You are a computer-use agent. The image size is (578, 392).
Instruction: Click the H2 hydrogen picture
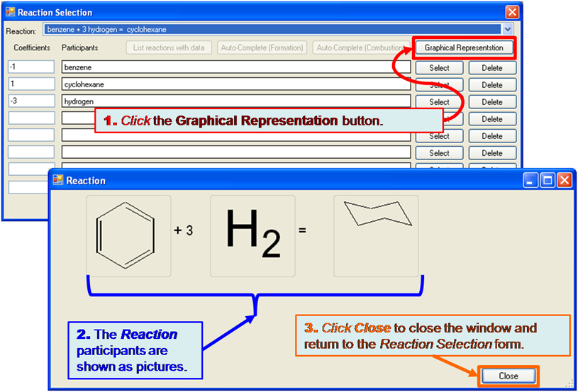click(252, 235)
